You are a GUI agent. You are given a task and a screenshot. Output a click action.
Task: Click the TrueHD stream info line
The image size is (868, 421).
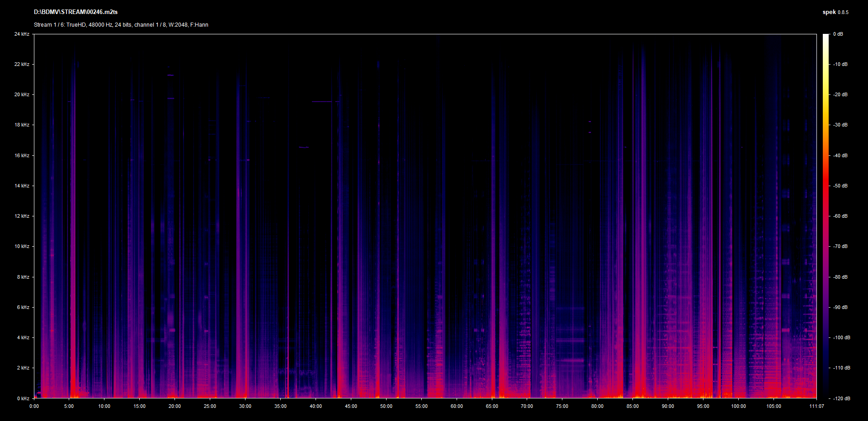(121, 25)
